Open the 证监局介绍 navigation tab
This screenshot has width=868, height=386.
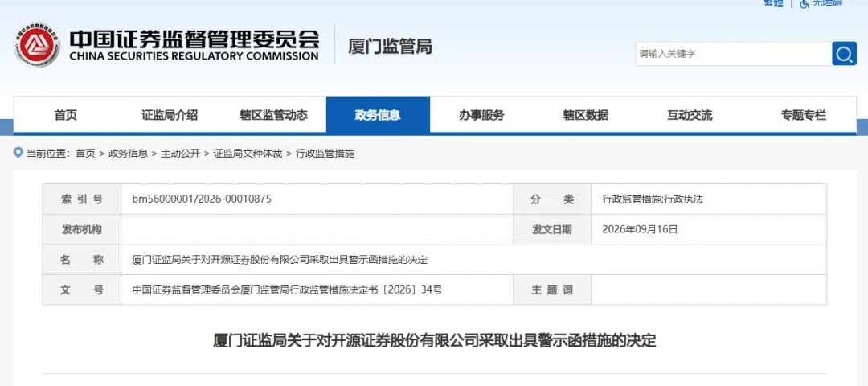tap(170, 115)
